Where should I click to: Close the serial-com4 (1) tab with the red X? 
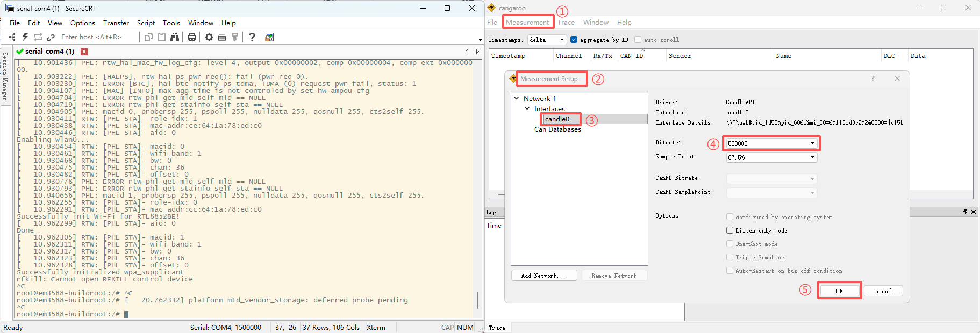pos(84,52)
